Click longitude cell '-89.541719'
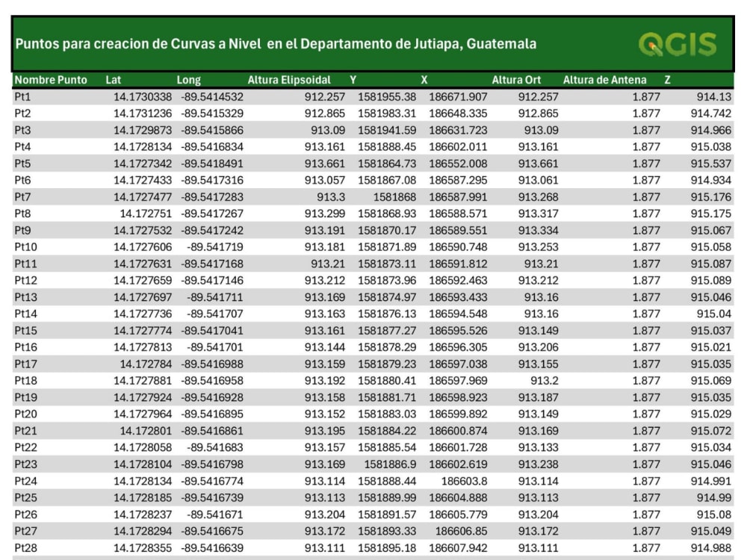 215,247
